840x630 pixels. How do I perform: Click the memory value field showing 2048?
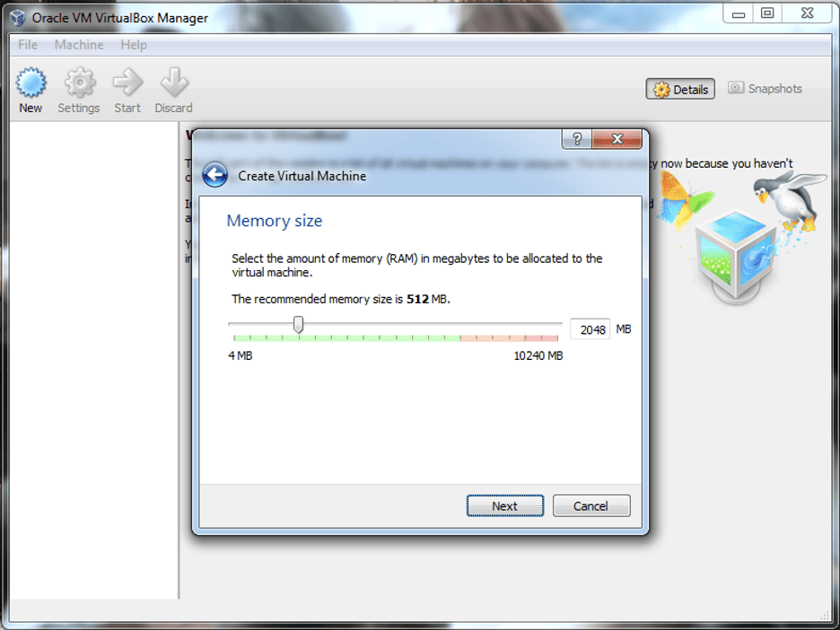click(x=590, y=329)
